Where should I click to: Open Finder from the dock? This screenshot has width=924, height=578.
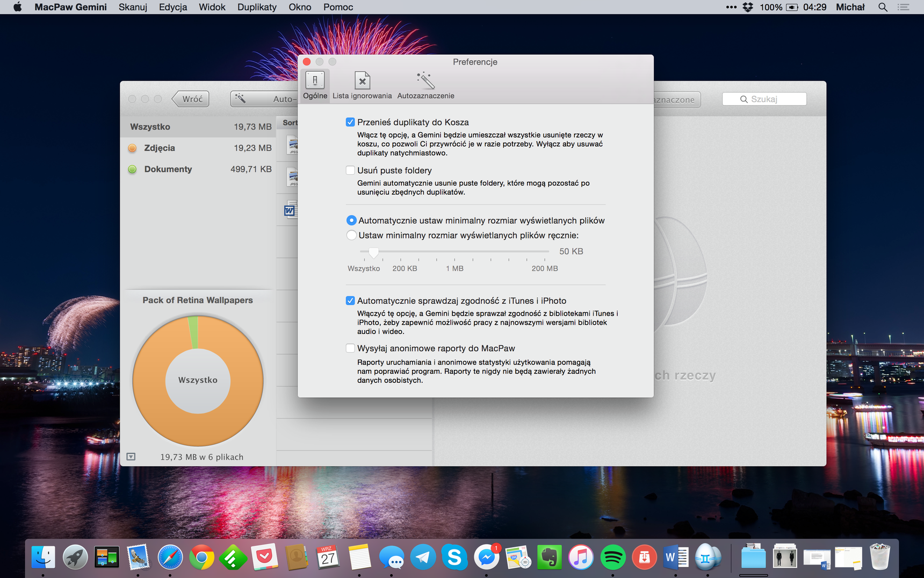click(x=43, y=558)
